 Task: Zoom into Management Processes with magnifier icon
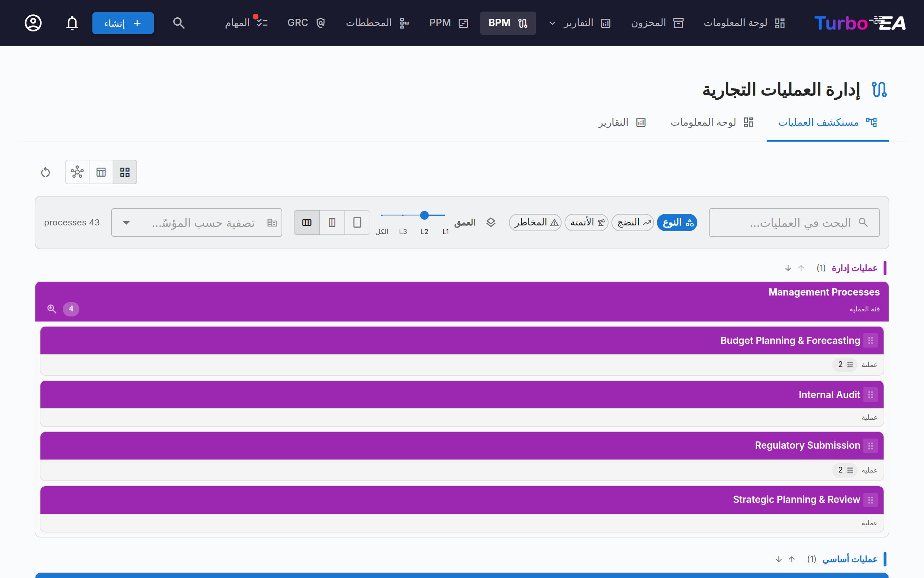[x=52, y=309]
